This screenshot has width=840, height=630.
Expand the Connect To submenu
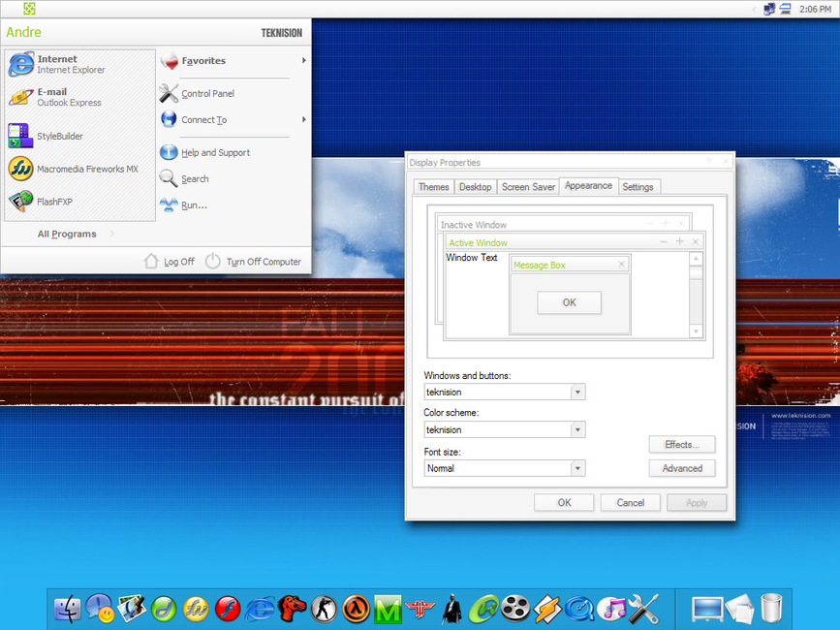[233, 119]
